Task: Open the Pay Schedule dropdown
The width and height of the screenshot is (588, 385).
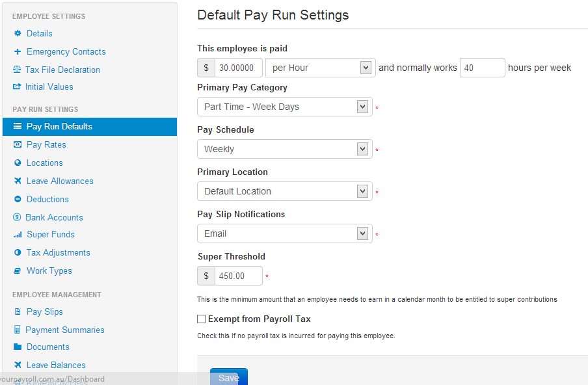Action: pyautogui.click(x=284, y=149)
